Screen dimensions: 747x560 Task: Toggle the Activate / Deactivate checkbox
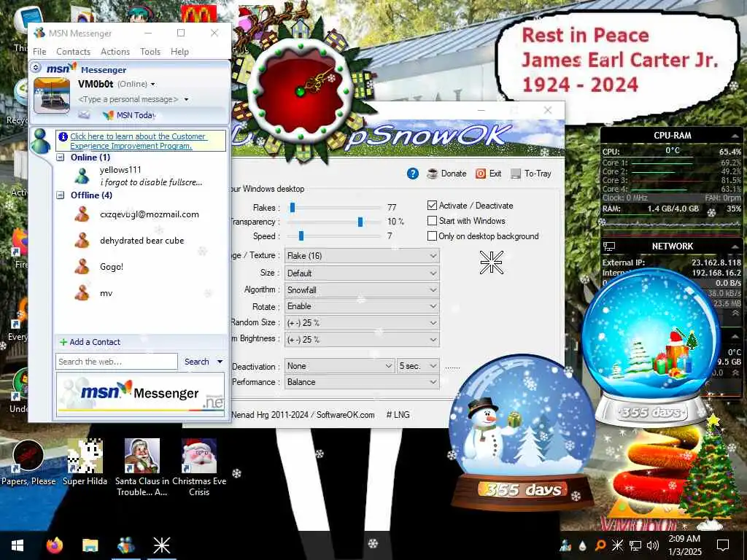click(432, 205)
